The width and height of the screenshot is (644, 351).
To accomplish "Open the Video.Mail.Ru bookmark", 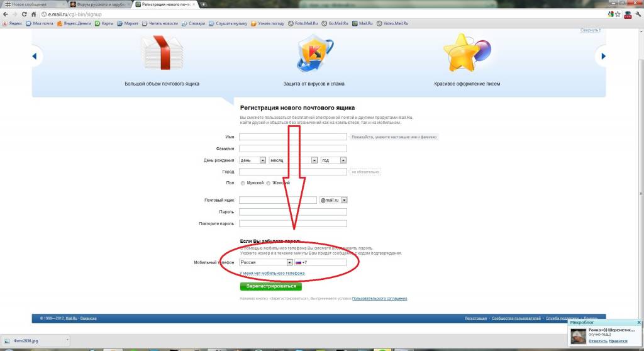I will tap(392, 23).
